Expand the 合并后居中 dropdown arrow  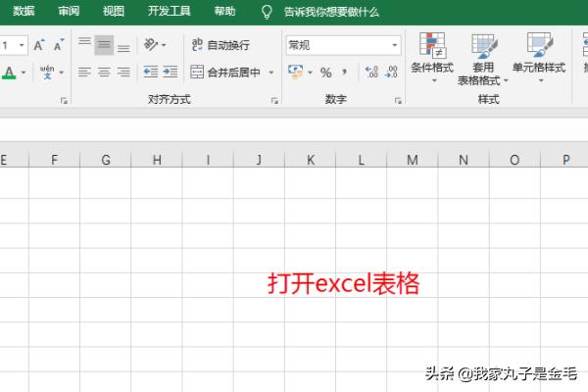271,72
